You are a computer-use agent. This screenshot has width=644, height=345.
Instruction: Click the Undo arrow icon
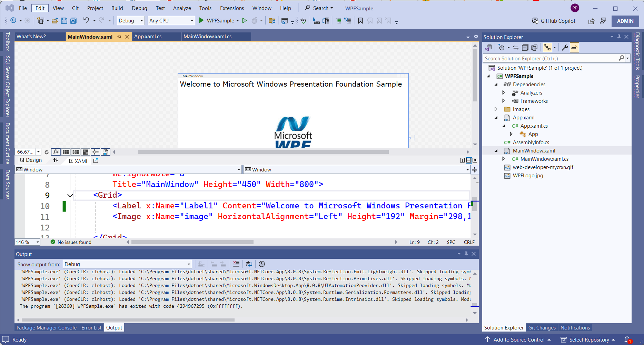point(86,21)
